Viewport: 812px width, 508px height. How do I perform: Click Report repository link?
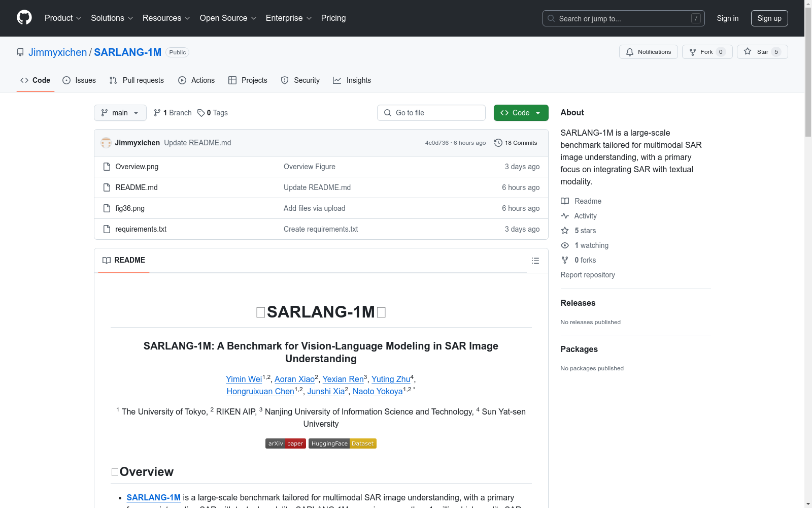pyautogui.click(x=588, y=275)
